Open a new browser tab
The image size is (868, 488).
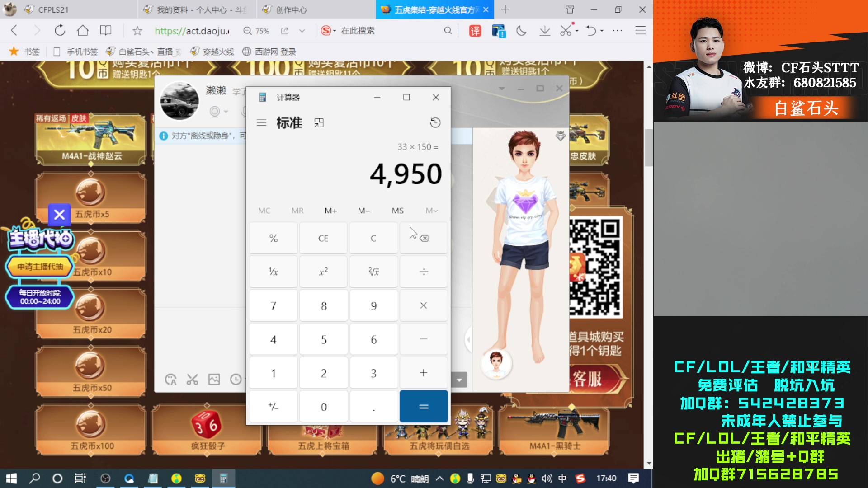coord(505,9)
